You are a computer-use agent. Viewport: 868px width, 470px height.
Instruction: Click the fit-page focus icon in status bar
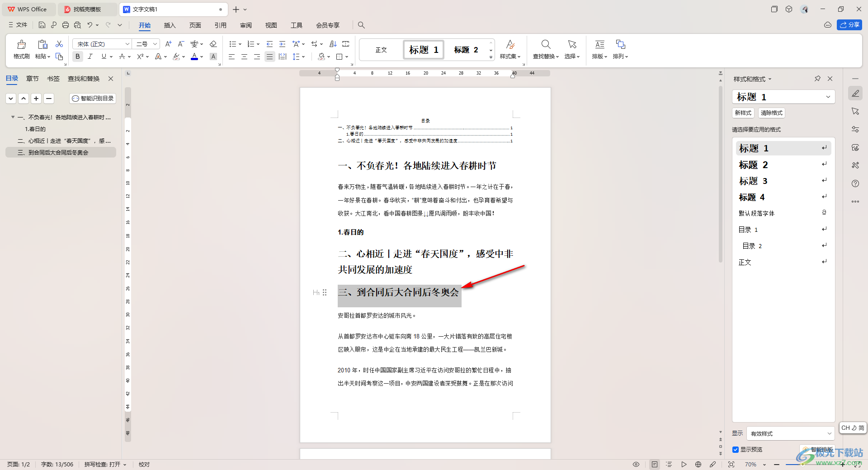[x=731, y=464]
